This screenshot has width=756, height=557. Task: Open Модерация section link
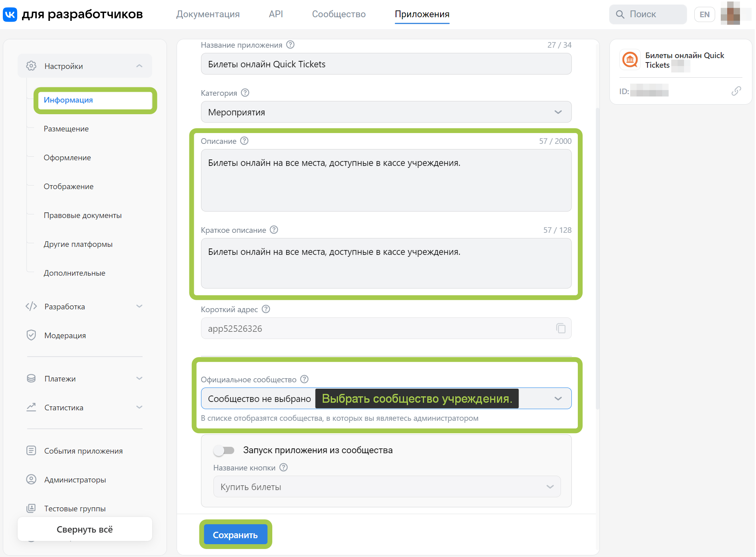[65, 335]
